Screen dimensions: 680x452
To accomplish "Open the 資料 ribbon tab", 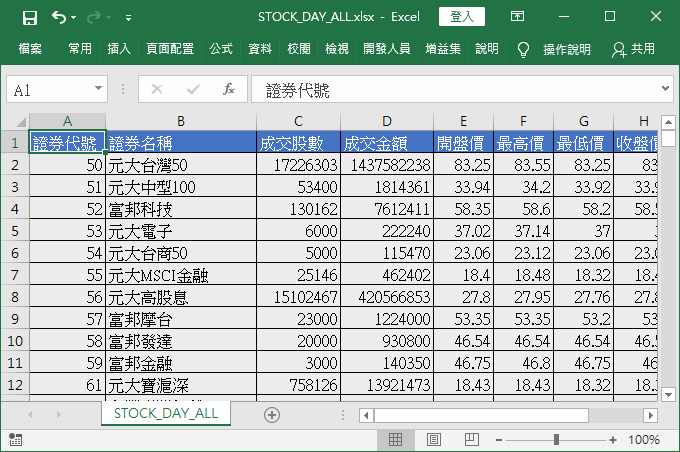I will (x=260, y=49).
